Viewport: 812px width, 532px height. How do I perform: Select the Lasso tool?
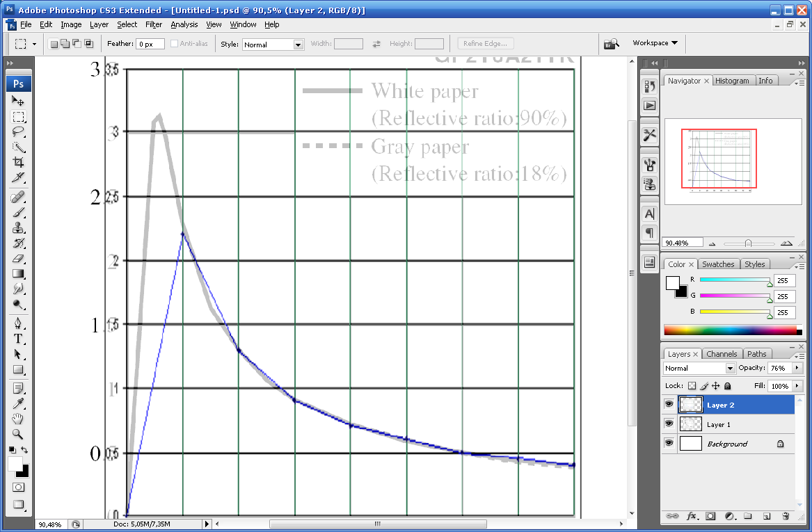[x=19, y=131]
